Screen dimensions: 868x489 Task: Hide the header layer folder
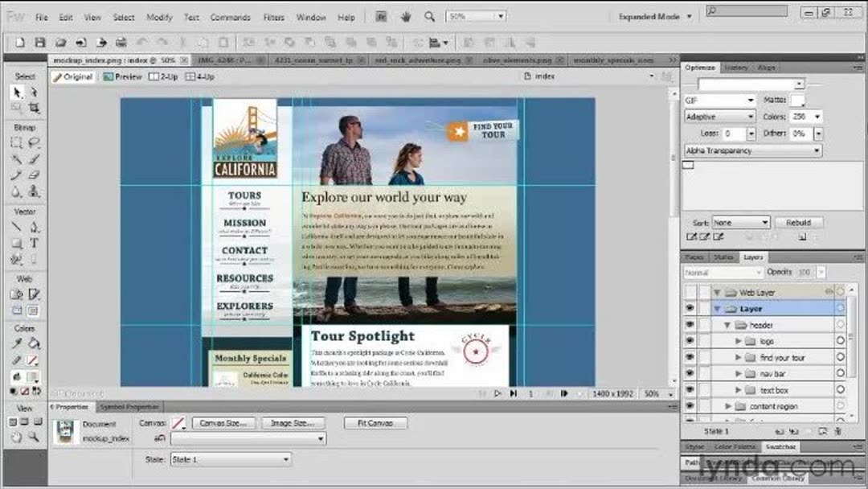(x=690, y=324)
